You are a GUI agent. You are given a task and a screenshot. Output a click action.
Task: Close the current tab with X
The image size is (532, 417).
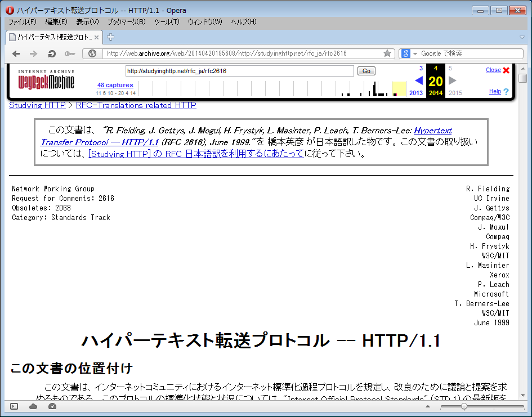(96, 37)
